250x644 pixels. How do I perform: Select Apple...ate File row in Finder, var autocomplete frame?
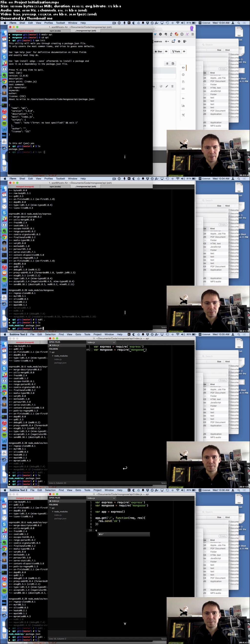point(216,545)
